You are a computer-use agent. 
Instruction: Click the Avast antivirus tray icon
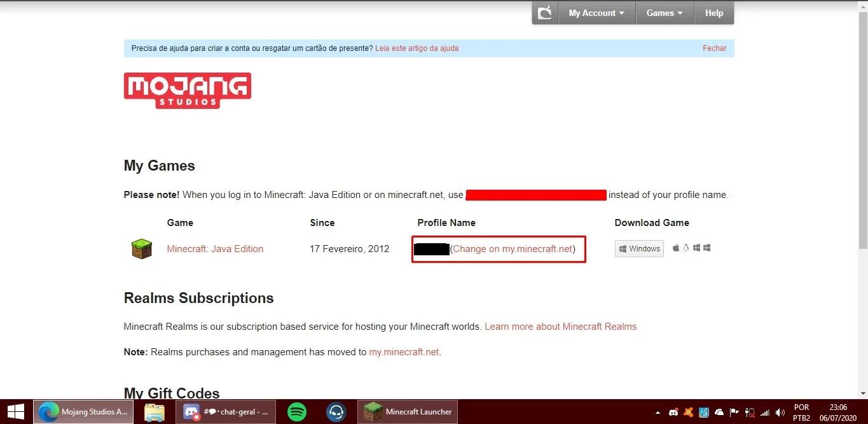point(689,413)
